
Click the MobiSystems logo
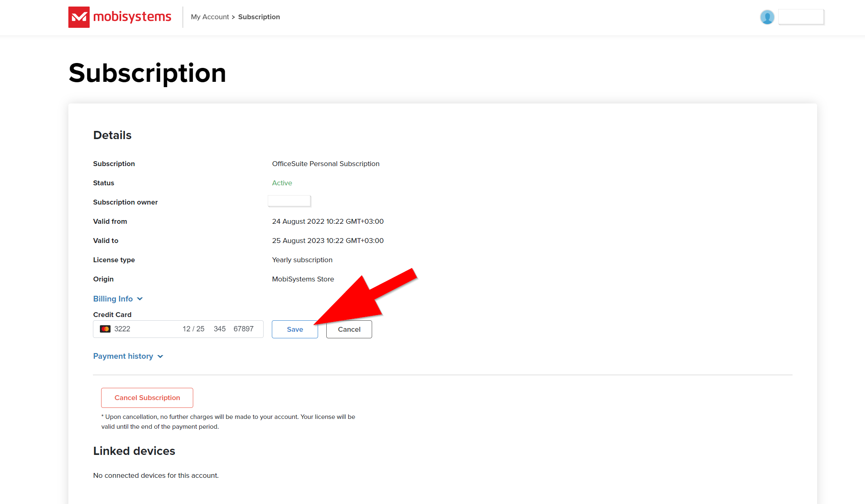click(120, 17)
